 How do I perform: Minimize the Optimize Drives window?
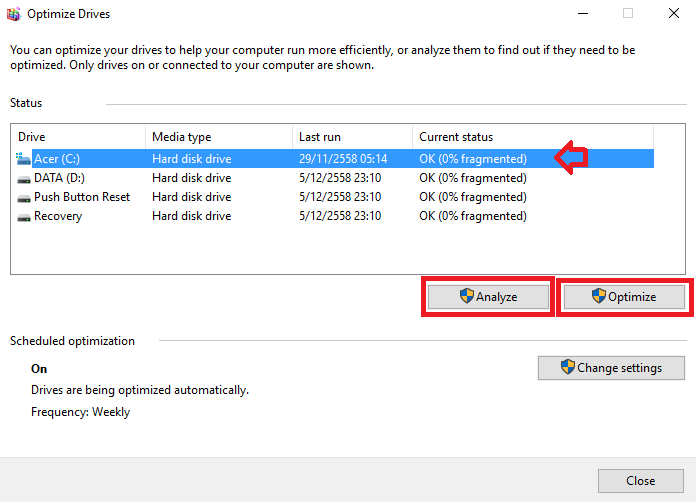point(583,14)
